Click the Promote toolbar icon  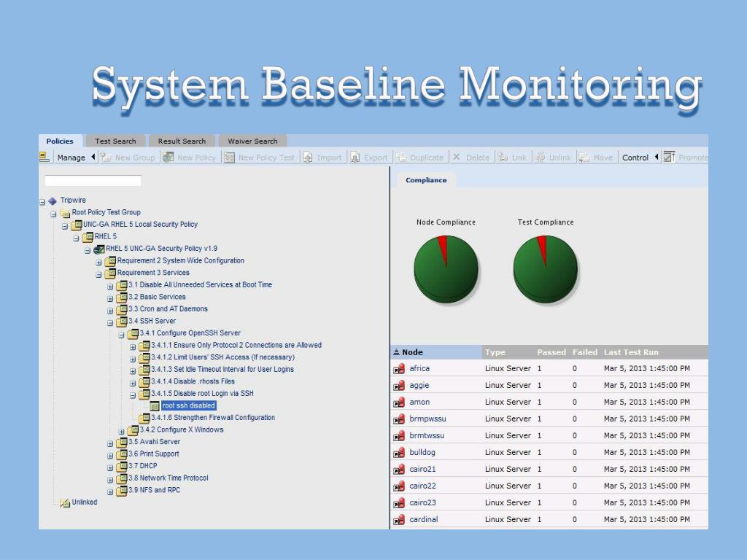(670, 157)
